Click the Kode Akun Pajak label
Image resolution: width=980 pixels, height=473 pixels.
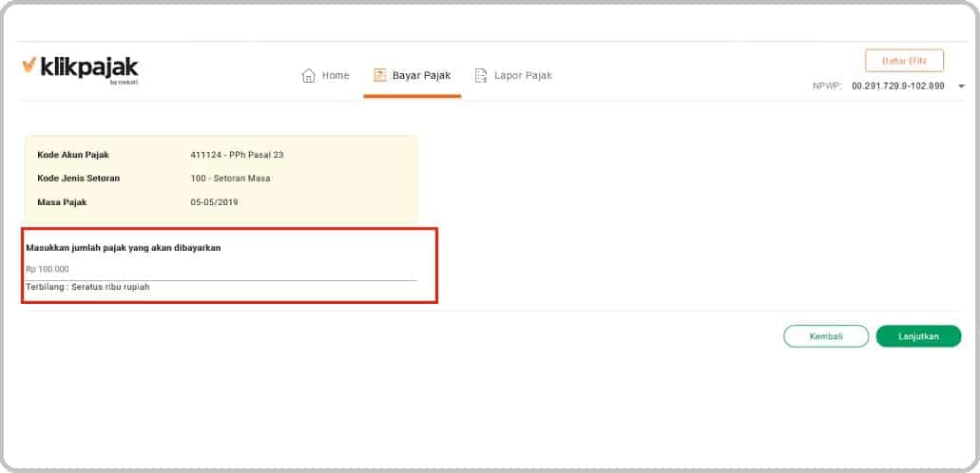(x=73, y=155)
